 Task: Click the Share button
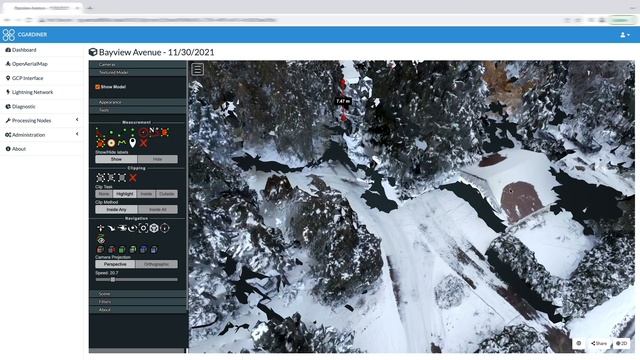pyautogui.click(x=599, y=343)
